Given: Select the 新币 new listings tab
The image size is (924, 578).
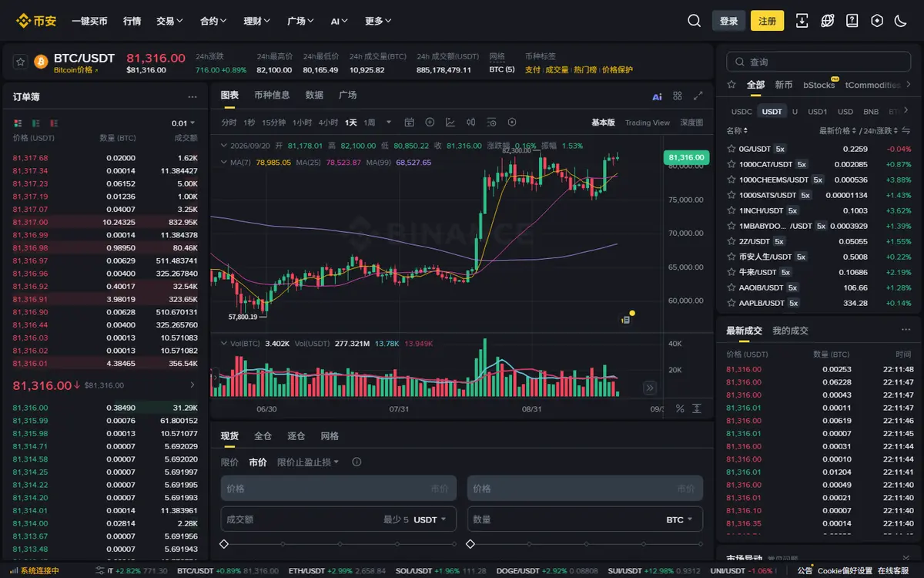Looking at the screenshot, I should point(784,85).
